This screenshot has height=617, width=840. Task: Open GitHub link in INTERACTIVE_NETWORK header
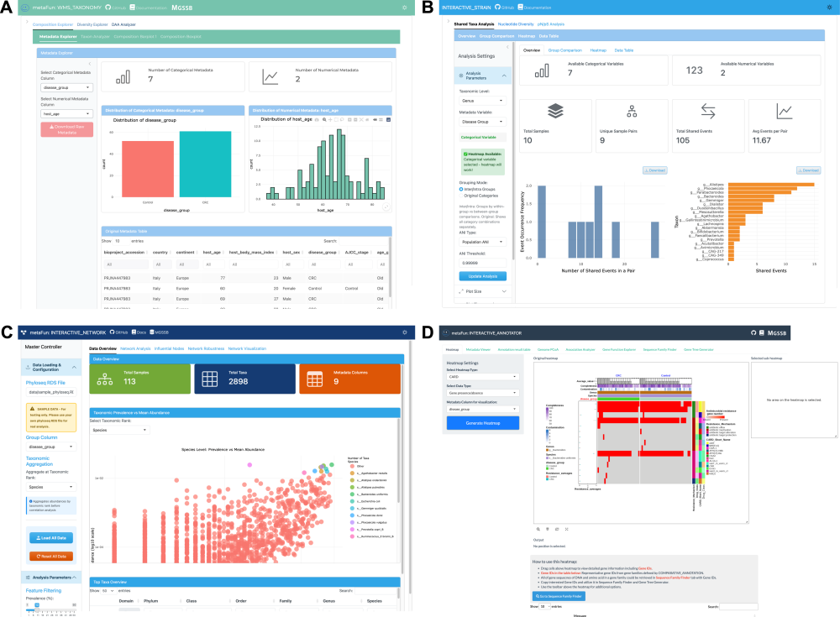(119, 332)
